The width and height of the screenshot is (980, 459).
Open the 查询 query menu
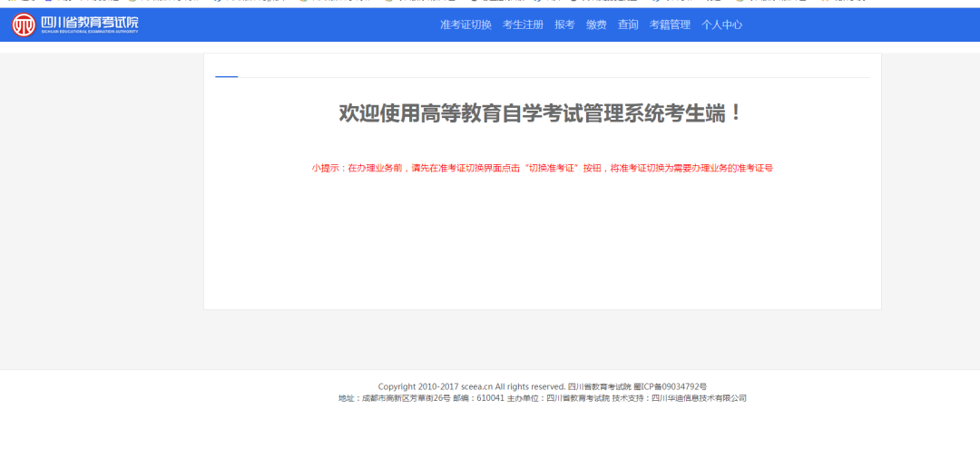[628, 24]
